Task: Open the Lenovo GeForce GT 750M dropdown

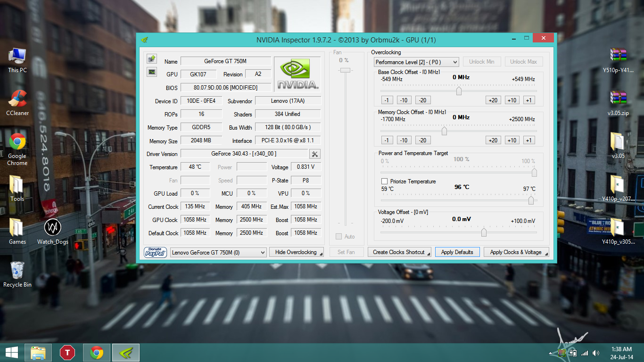Action: [218, 252]
